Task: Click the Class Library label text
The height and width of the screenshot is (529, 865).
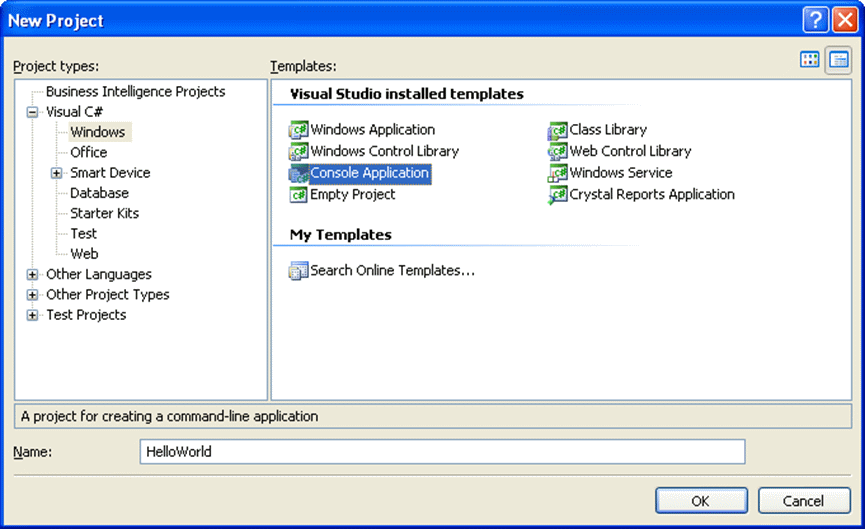Action: pos(608,130)
